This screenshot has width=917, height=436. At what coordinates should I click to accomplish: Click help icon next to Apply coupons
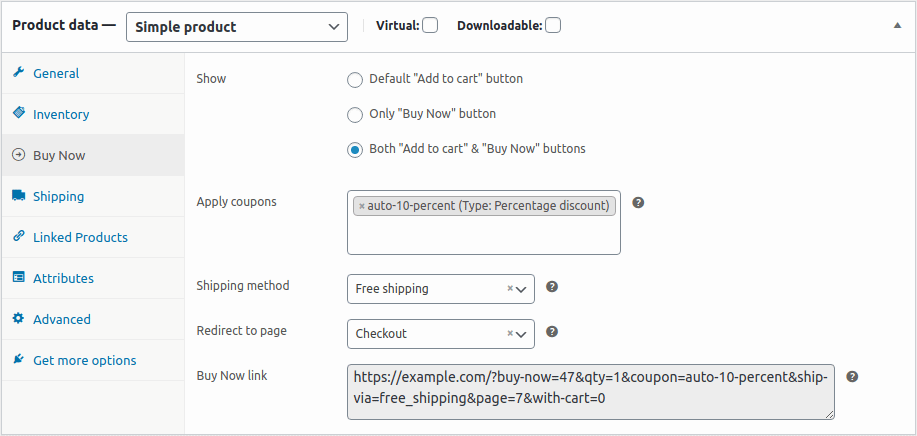pyautogui.click(x=639, y=203)
